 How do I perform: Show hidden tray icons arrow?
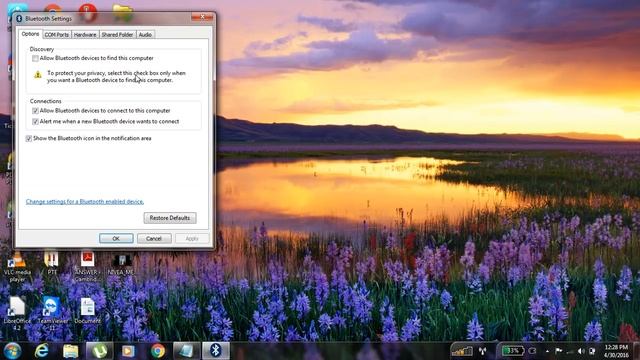click(547, 351)
